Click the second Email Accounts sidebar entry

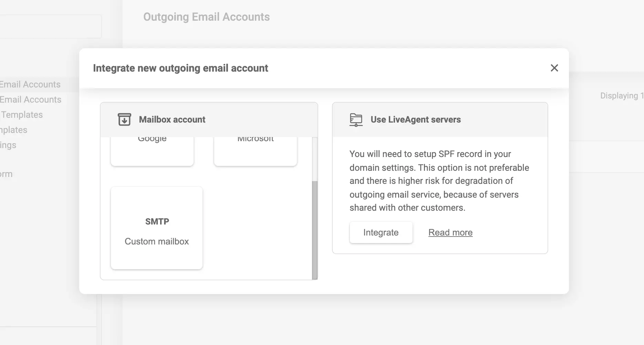coord(31,100)
